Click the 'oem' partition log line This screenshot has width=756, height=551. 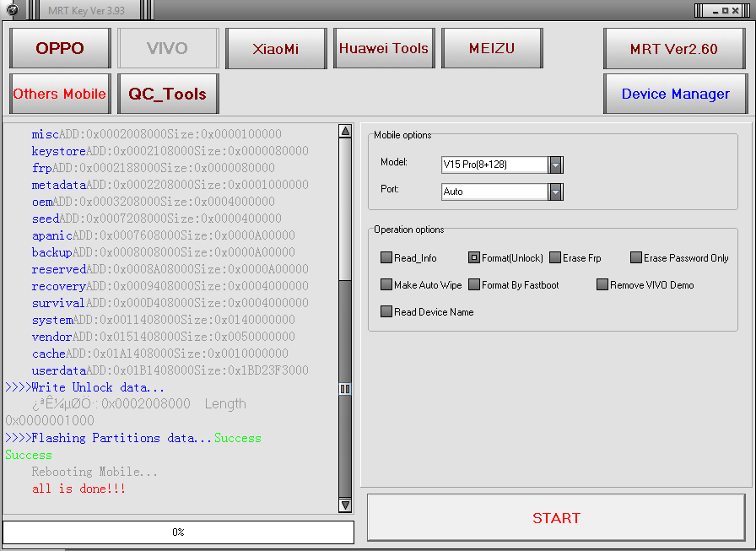point(154,202)
